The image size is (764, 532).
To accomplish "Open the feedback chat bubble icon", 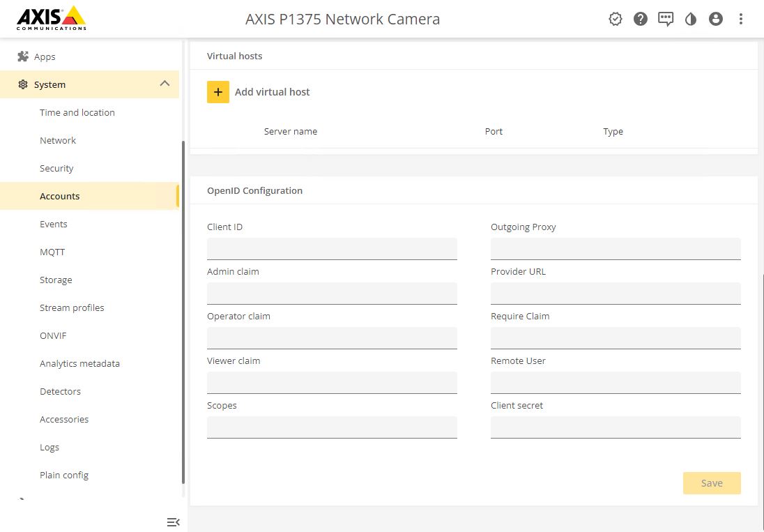I will pos(666,19).
